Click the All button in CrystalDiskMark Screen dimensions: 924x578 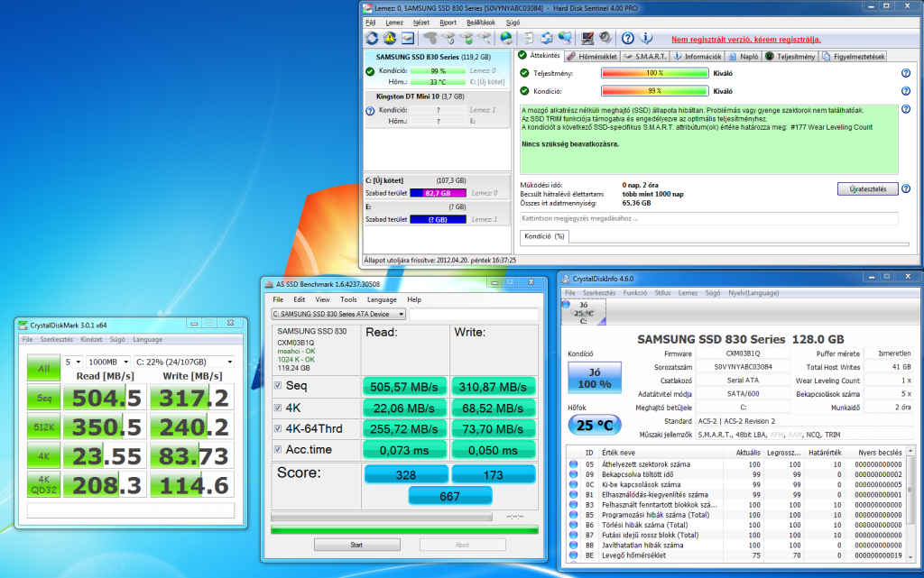click(43, 368)
